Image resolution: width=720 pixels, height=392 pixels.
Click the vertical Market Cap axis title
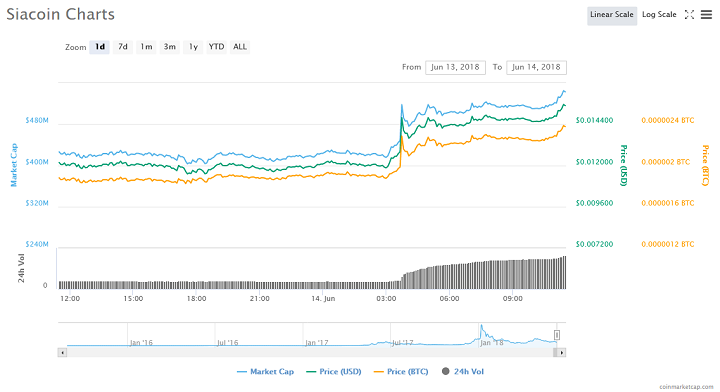pyautogui.click(x=14, y=165)
